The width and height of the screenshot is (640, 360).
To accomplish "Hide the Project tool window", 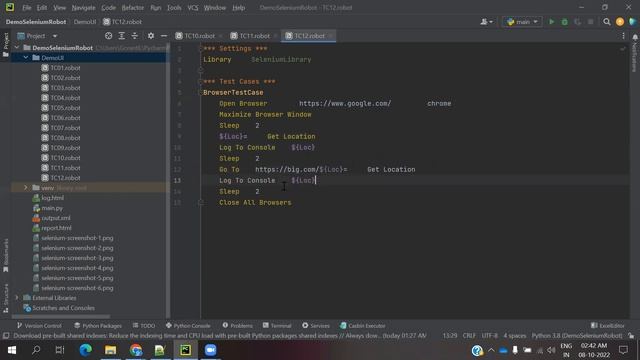I will pyautogui.click(x=164, y=36).
